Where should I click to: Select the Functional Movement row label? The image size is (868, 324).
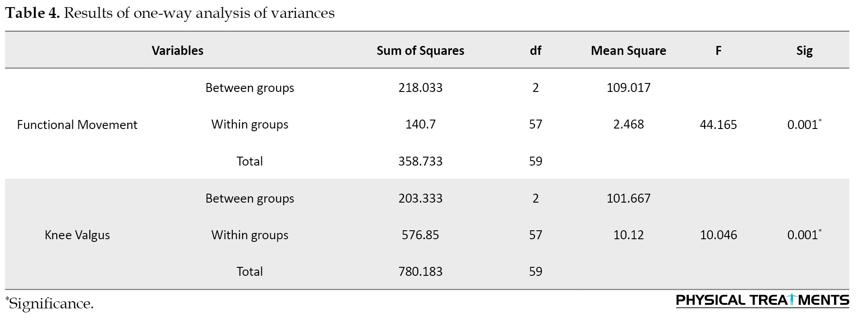point(77,125)
